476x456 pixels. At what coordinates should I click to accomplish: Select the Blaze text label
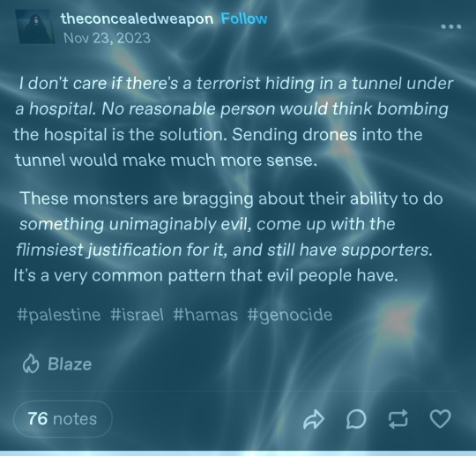[x=70, y=364]
